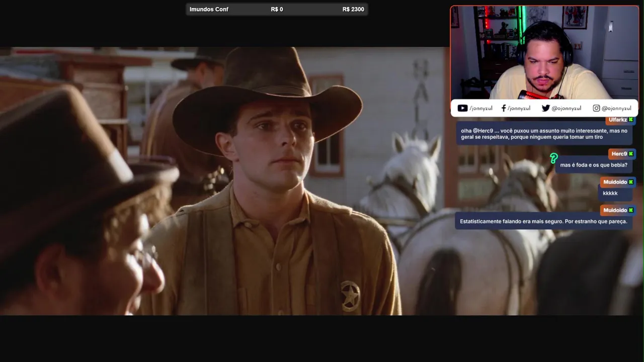Viewport: 644px width, 362px height.
Task: Click the message 'mas é foda e os que bebia?'
Action: click(x=594, y=165)
